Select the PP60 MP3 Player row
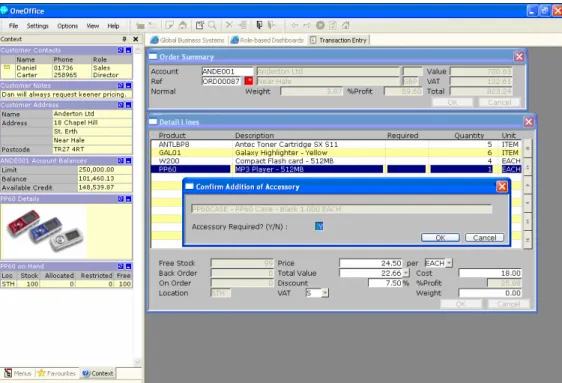The image size is (562, 383). tap(336, 169)
